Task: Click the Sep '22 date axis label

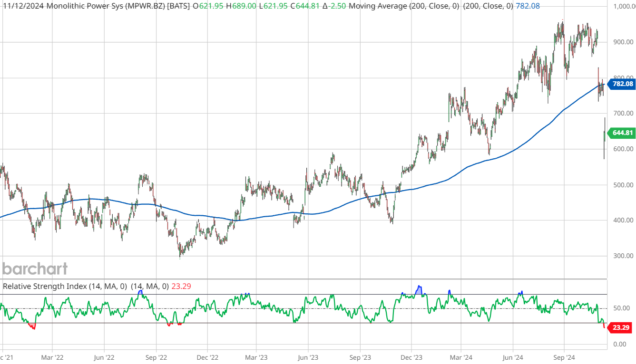Action: (156, 356)
